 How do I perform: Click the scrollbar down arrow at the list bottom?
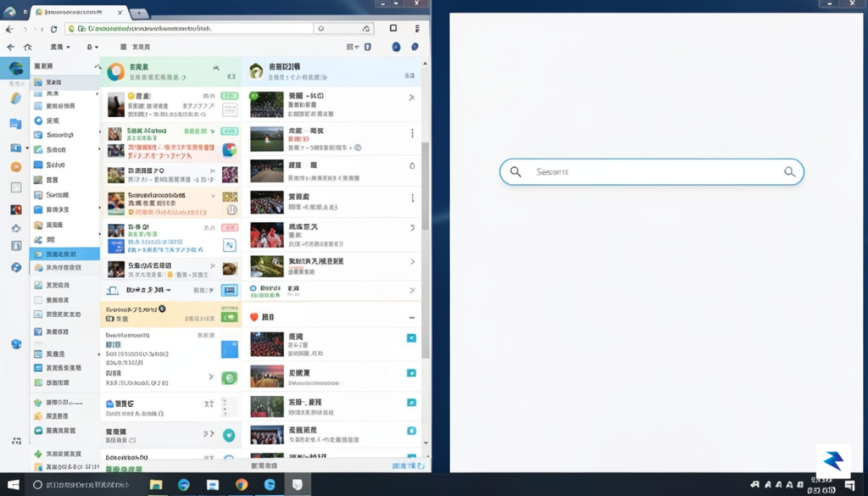[426, 443]
